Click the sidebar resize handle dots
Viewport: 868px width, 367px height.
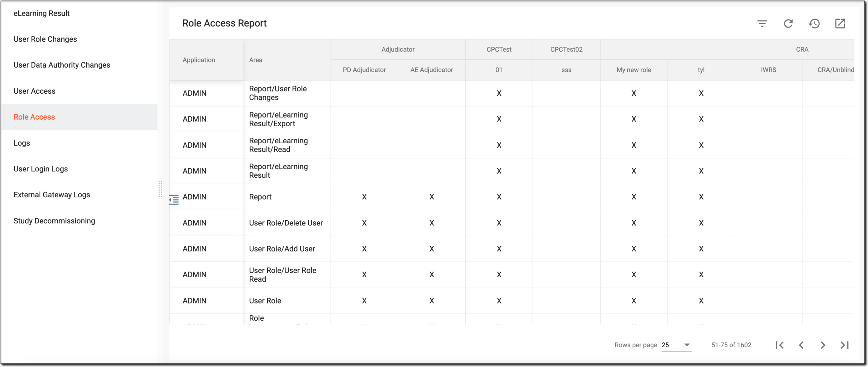[x=160, y=189]
